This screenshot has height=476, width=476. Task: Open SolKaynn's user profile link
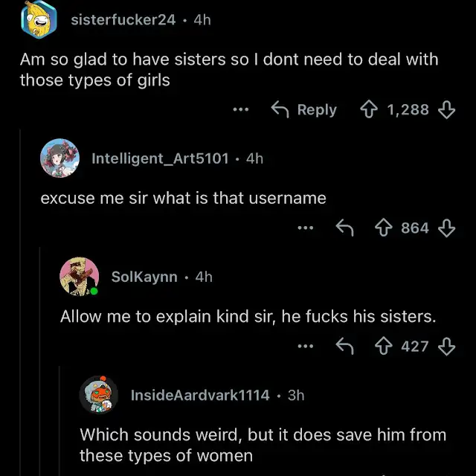[144, 277]
